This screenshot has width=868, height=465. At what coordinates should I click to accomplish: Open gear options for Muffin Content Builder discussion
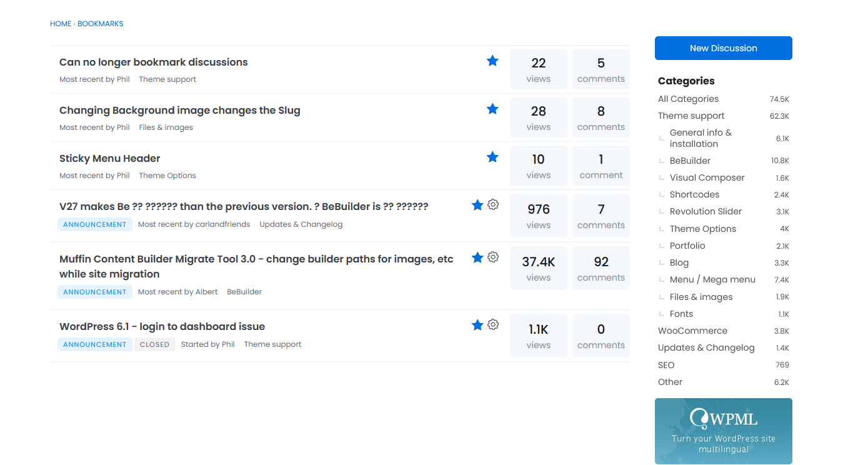pos(493,257)
